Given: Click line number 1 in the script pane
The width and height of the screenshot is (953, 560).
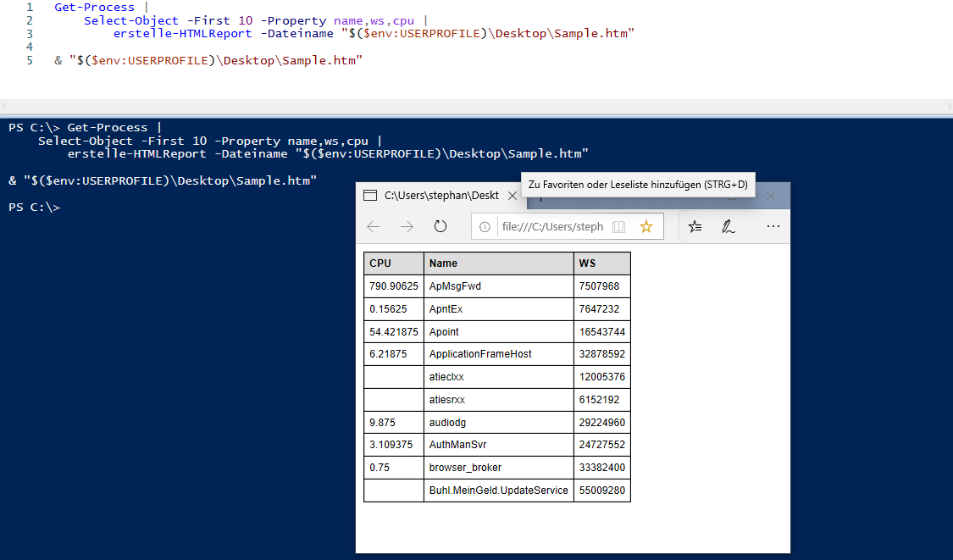Looking at the screenshot, I should [30, 7].
